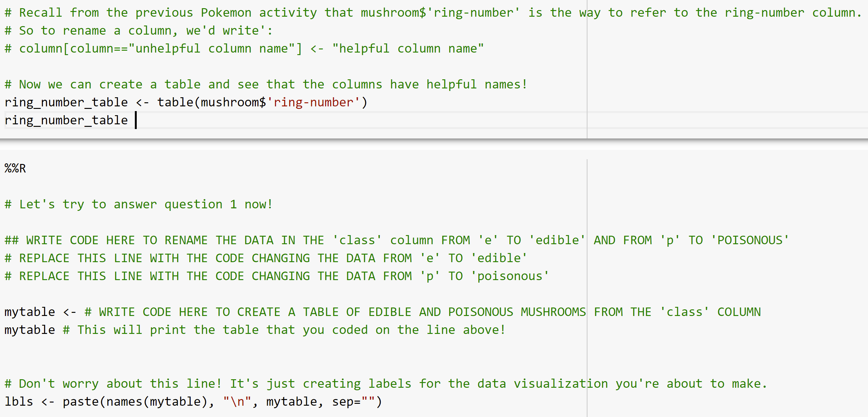Select the line replacing 'e' with 'edible'
The image size is (868, 417).
[266, 258]
